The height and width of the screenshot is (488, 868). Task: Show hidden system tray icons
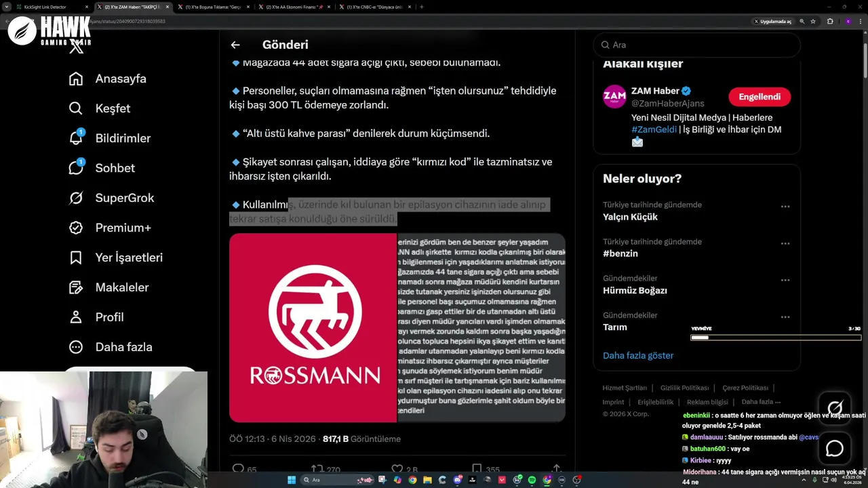tap(804, 480)
